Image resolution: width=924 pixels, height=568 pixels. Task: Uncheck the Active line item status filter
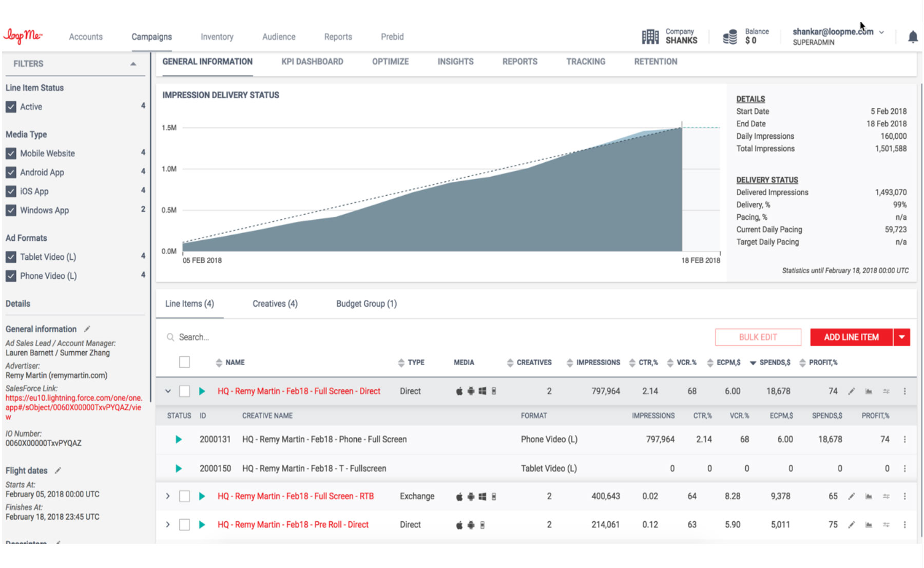pos(11,107)
